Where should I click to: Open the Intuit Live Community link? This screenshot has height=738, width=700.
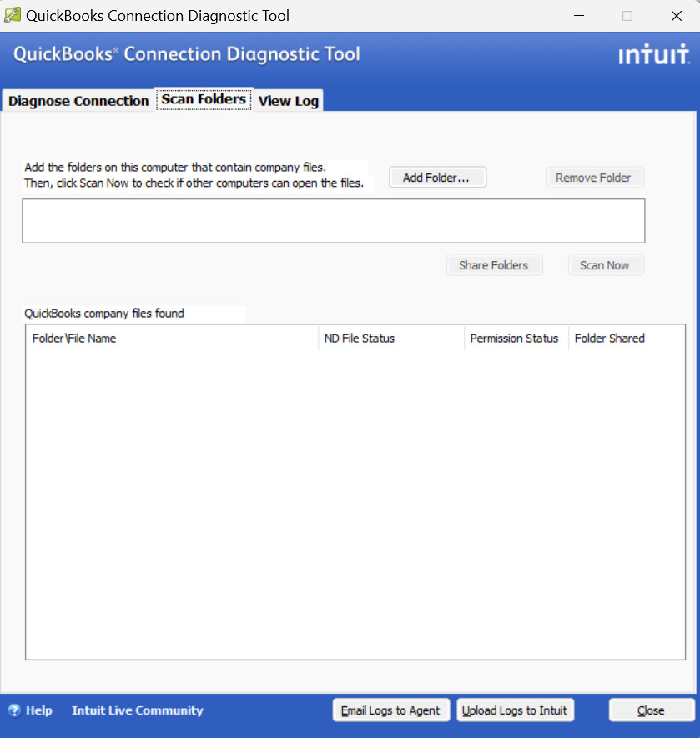point(137,710)
